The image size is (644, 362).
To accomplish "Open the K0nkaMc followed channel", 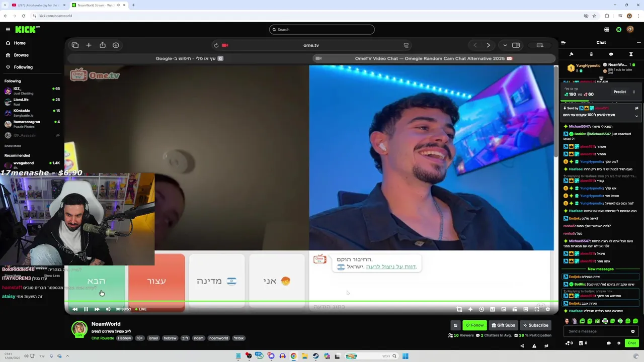I will pos(32,113).
